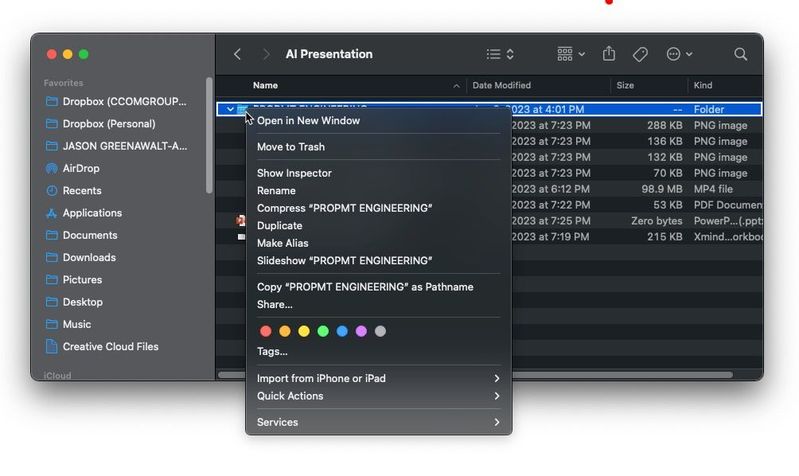
Task: Collapse the PROPMT ENGINEERING folder triangle
Action: 230,109
